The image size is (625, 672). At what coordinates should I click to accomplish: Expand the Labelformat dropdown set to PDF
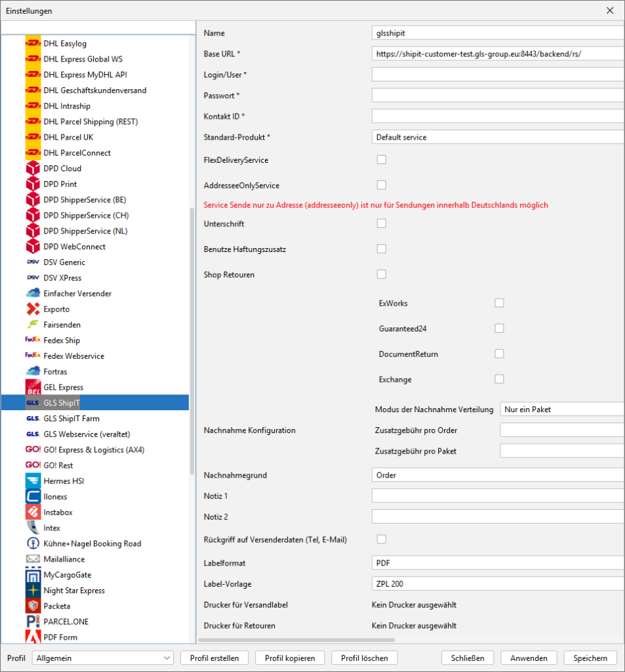[x=497, y=563]
